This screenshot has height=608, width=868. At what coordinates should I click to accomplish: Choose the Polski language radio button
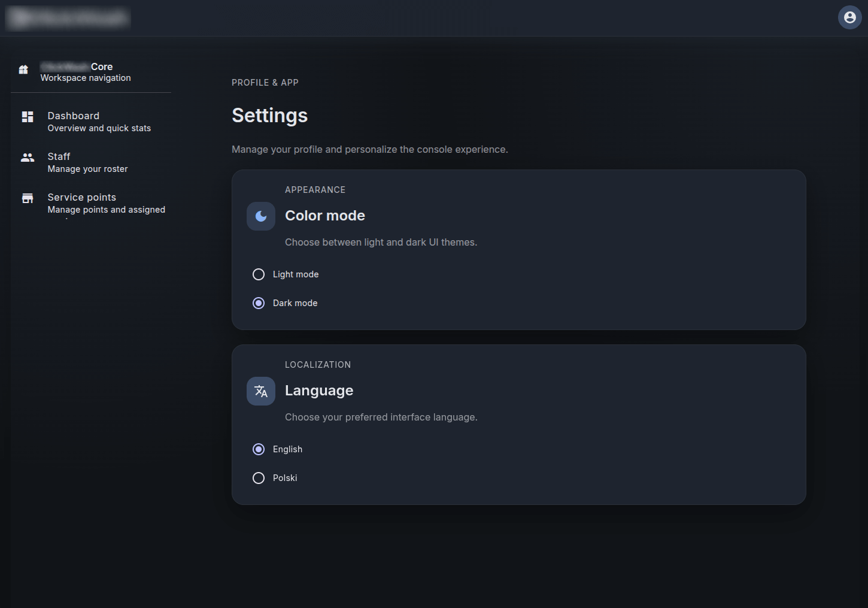click(x=259, y=478)
